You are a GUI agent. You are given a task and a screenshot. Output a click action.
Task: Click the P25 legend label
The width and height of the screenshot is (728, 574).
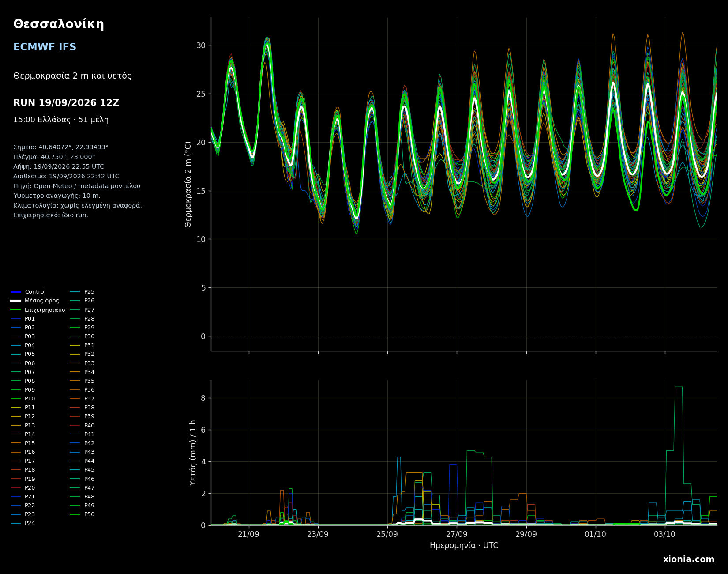pos(83,292)
